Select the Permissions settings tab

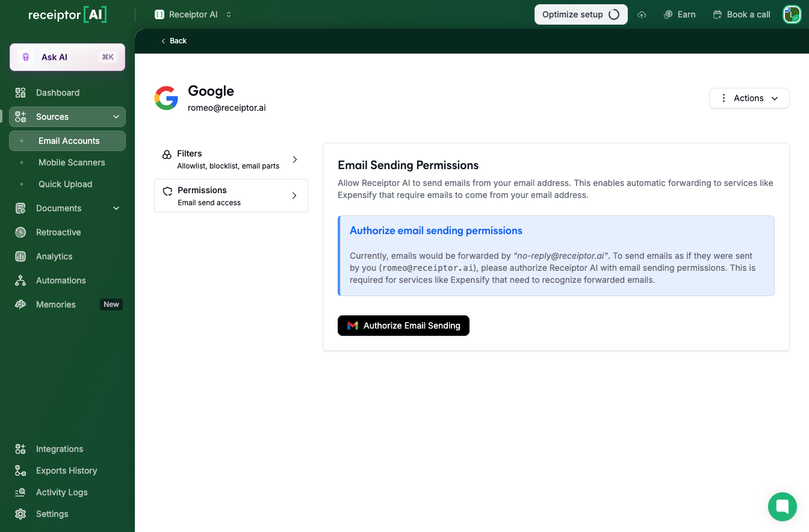pos(231,196)
